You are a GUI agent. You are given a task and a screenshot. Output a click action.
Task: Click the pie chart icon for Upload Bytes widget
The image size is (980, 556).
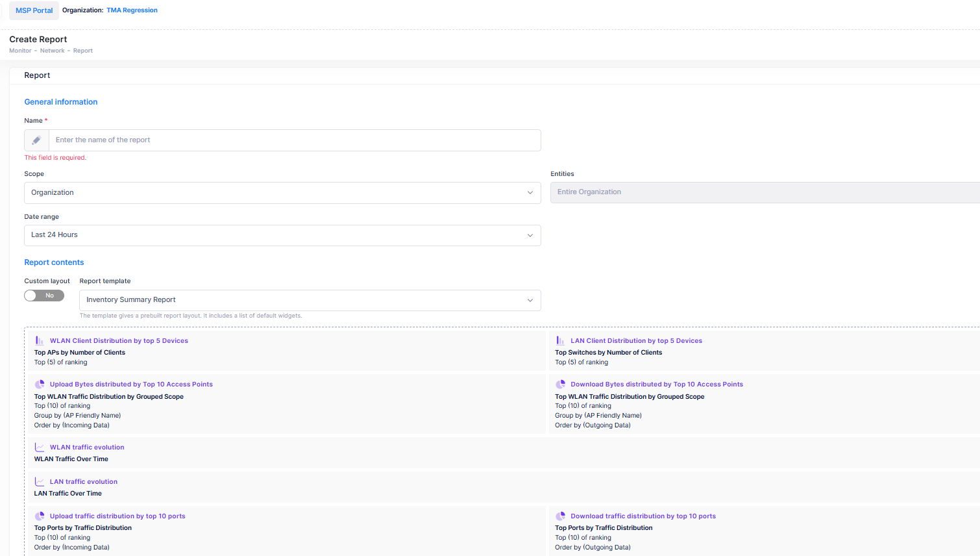coord(39,384)
